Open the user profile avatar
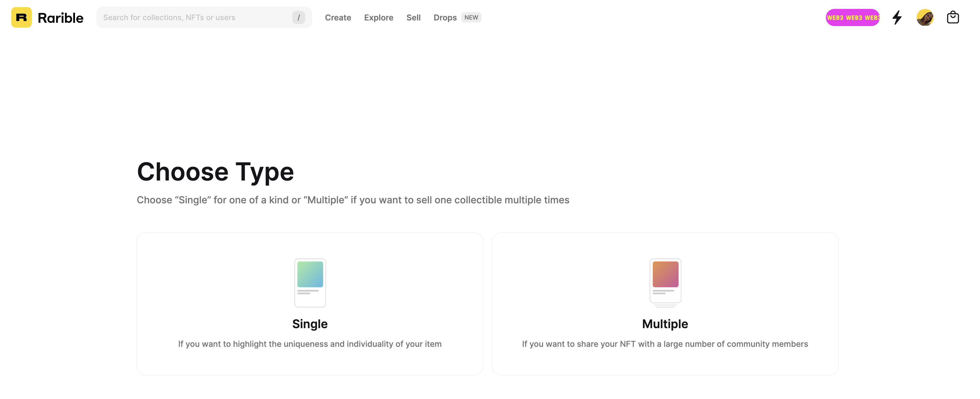This screenshot has width=980, height=399. (x=925, y=17)
